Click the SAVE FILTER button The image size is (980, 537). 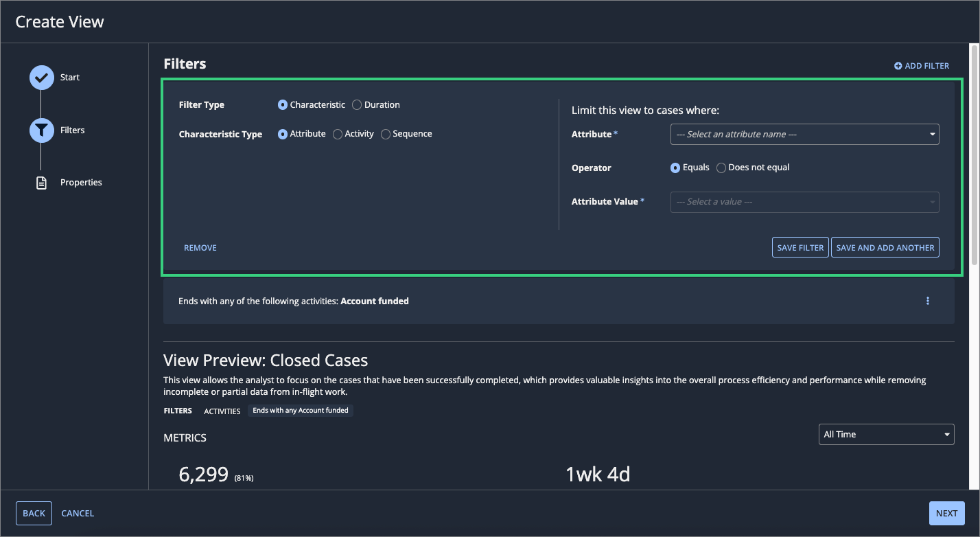point(800,247)
